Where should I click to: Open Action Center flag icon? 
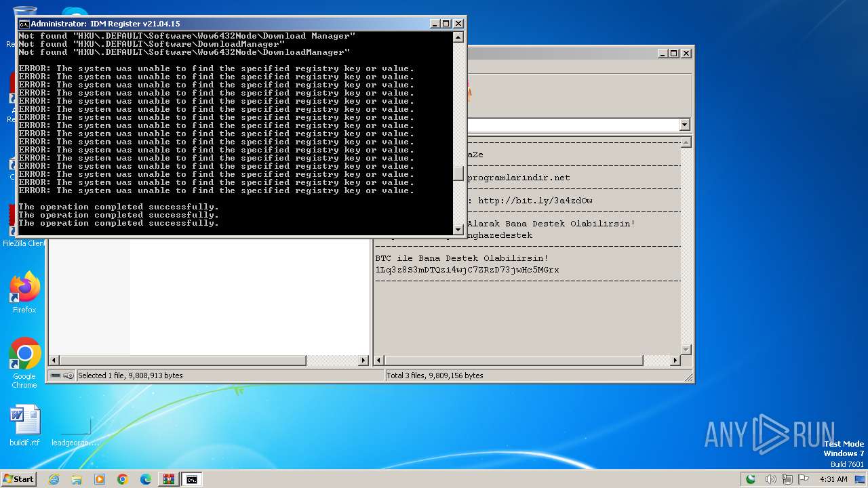click(x=804, y=479)
